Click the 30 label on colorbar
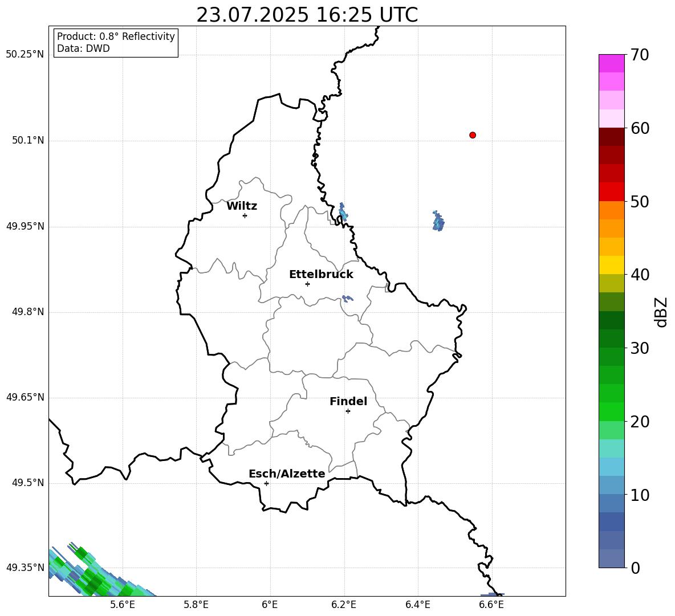The image size is (675, 616). coord(640,348)
